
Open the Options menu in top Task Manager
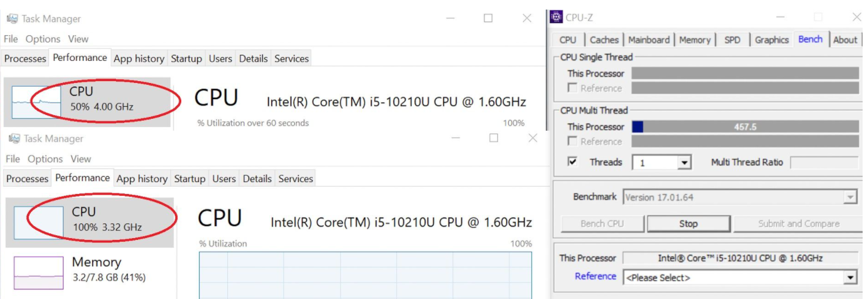(42, 39)
